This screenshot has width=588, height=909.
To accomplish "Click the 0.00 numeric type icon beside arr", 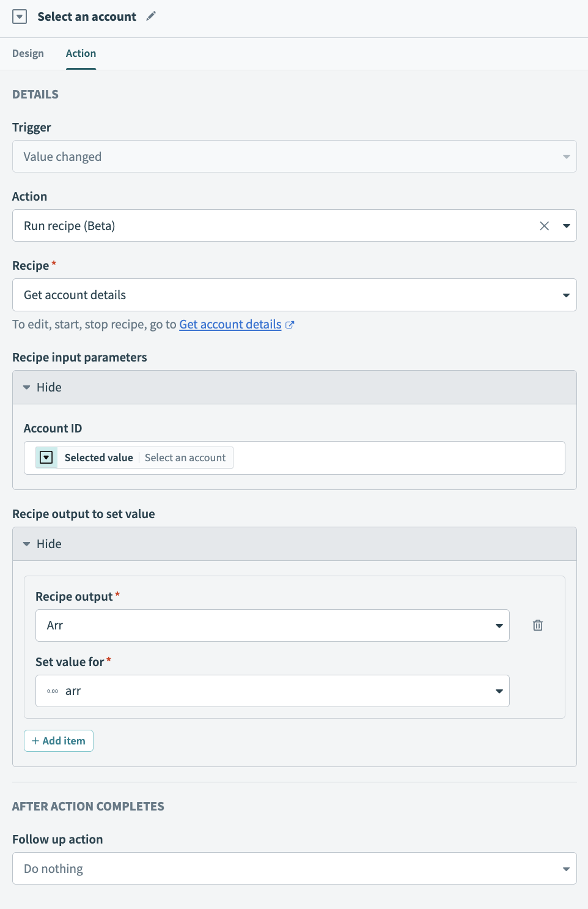I will (x=53, y=691).
